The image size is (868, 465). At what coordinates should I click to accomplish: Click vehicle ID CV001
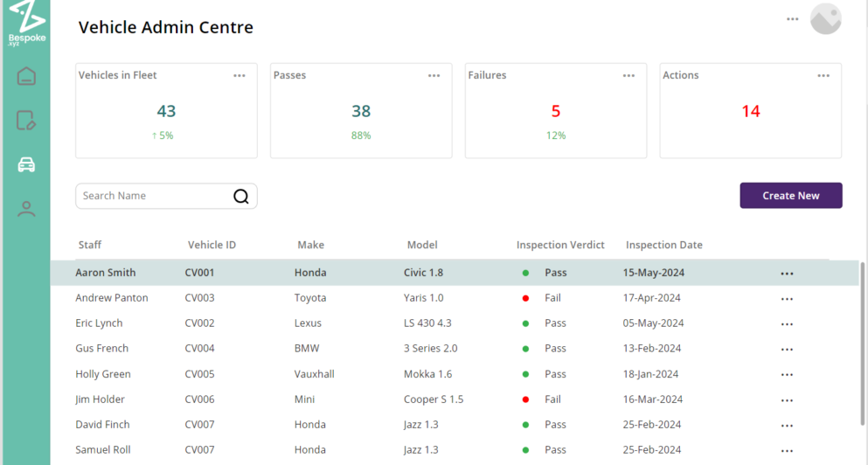[199, 273]
